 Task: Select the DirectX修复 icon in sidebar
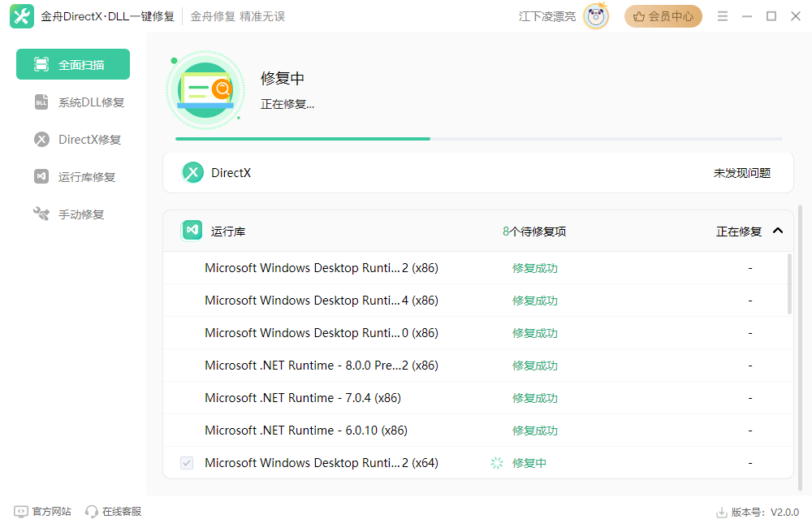pos(42,139)
